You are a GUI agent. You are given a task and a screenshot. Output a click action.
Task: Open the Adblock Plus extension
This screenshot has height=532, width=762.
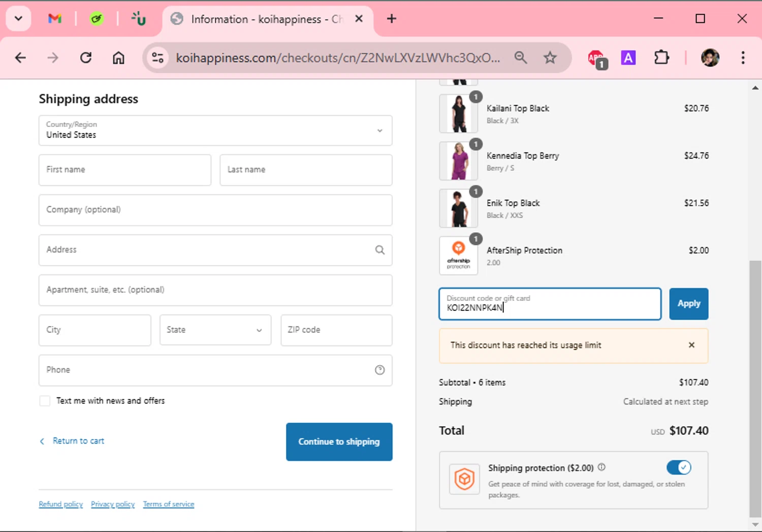(x=597, y=58)
